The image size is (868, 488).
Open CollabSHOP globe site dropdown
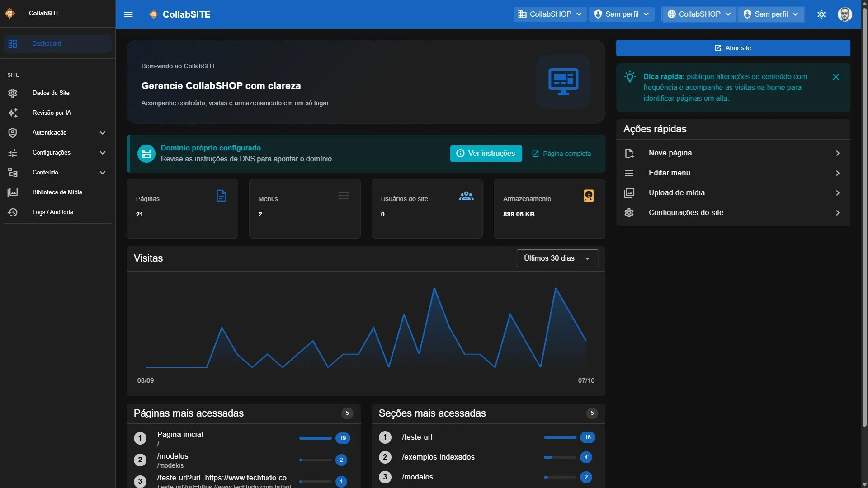click(699, 14)
